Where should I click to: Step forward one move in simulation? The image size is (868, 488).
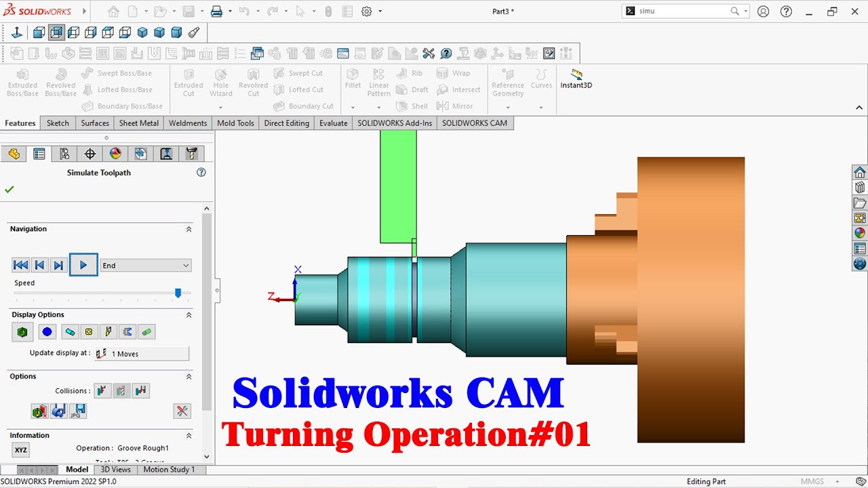[x=58, y=265]
